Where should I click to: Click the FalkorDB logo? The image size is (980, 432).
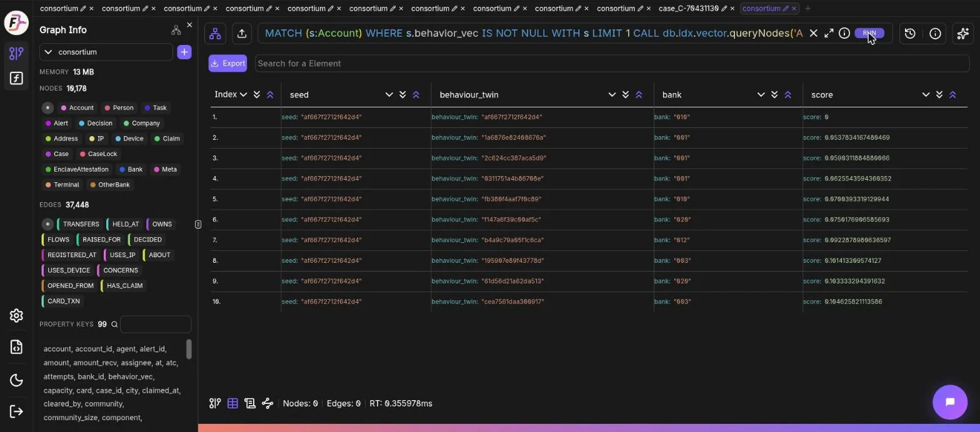(16, 23)
